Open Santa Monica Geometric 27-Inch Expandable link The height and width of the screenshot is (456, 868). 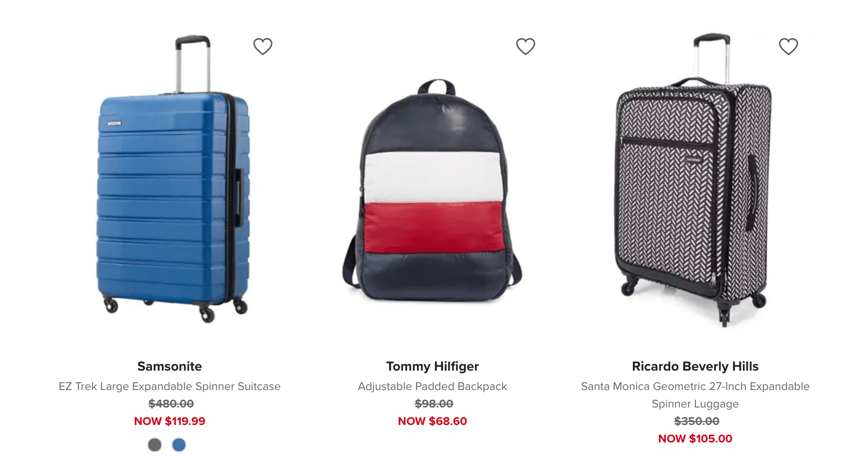695,395
